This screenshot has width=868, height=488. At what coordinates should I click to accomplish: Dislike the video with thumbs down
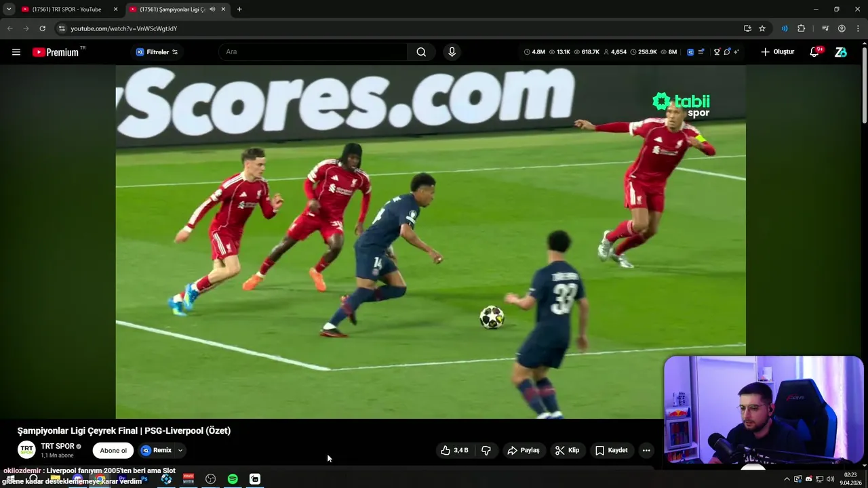tap(486, 450)
